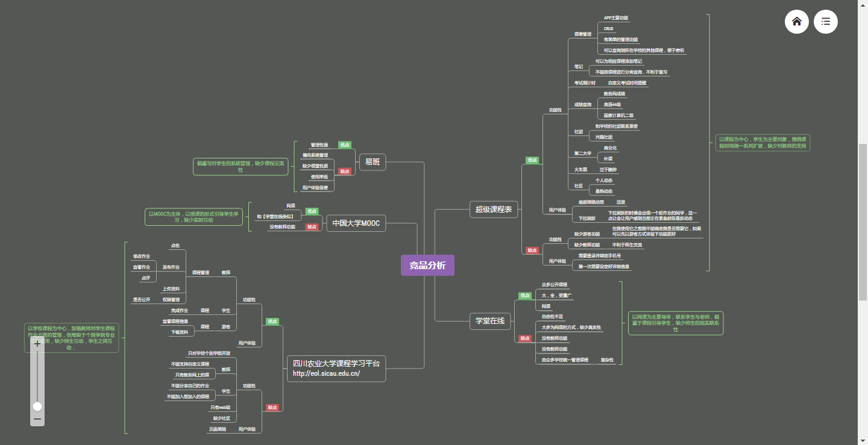
Task: Select the 兴趣社团 leaf
Action: pyautogui.click(x=604, y=137)
